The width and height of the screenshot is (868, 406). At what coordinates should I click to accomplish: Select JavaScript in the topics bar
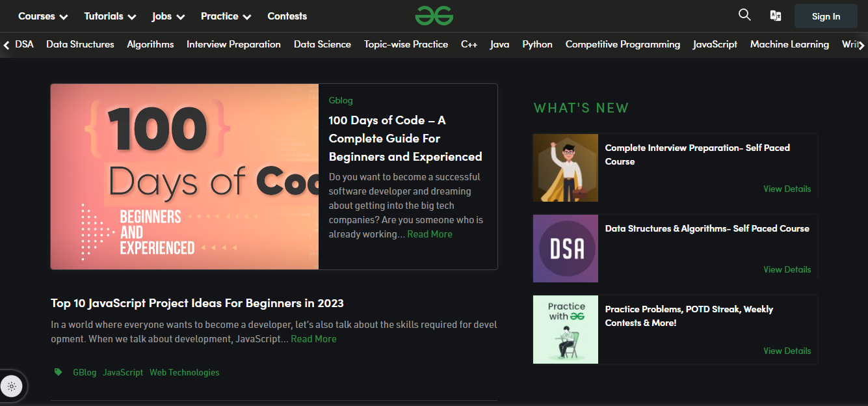715,44
